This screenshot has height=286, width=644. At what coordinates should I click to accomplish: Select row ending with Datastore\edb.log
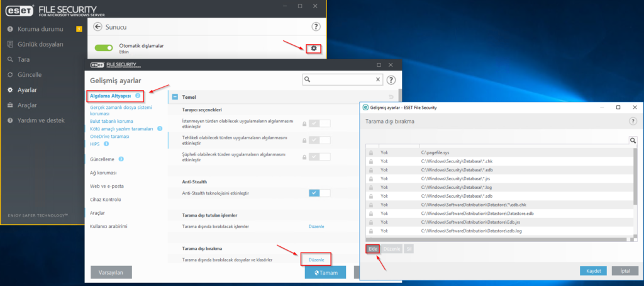499,231
